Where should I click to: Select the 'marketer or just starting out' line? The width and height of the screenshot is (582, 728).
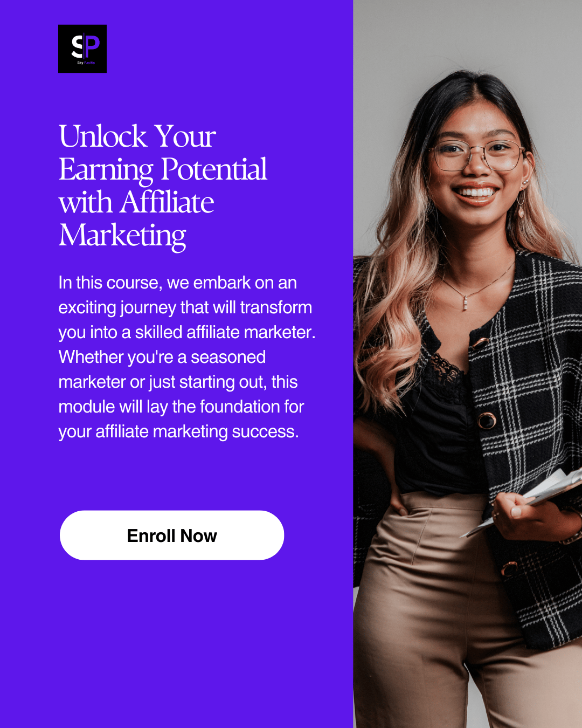pyautogui.click(x=178, y=382)
